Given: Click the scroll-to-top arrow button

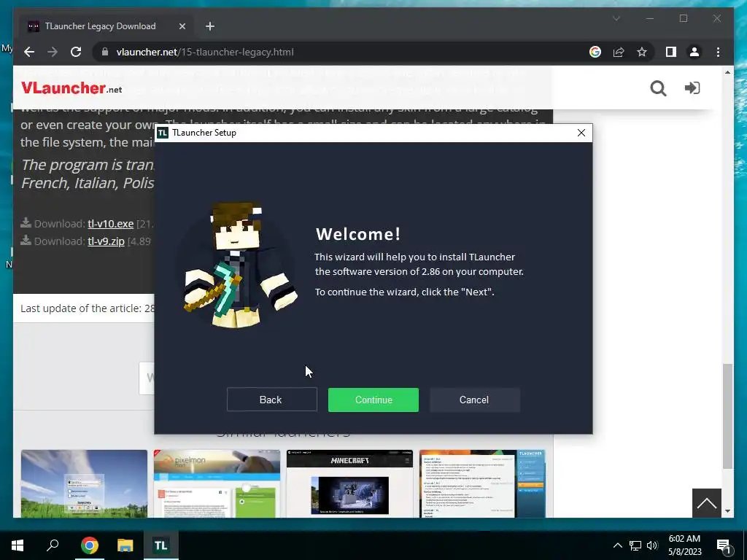Looking at the screenshot, I should pos(706,503).
